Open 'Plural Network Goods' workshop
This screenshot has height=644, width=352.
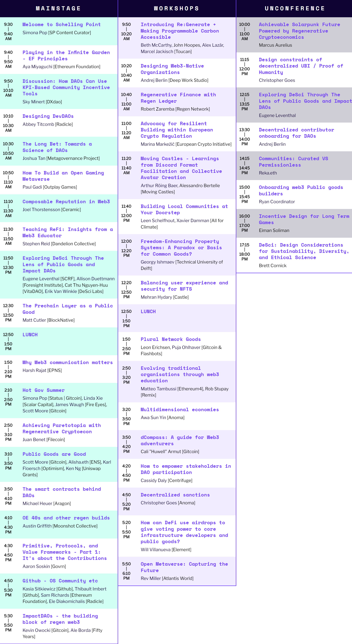(x=171, y=339)
